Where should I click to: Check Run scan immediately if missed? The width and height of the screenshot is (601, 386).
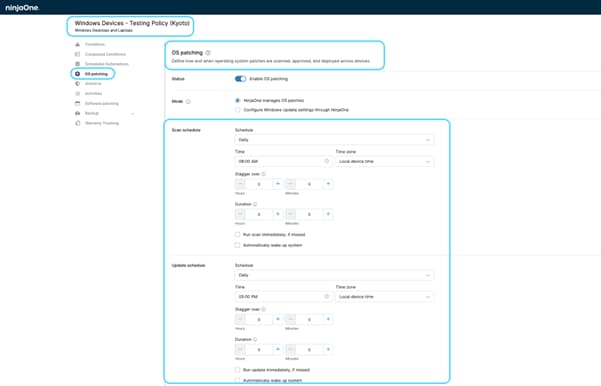[x=238, y=235]
